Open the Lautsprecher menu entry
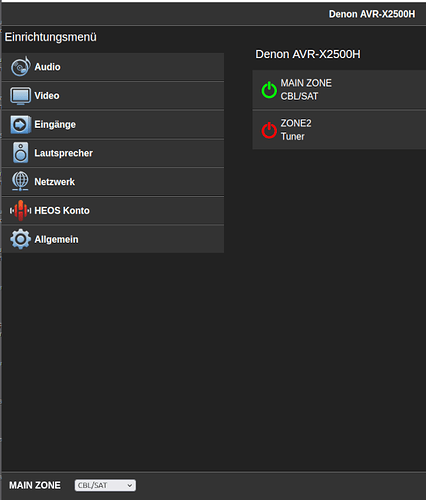Screen dimensions: 426x500 tap(113, 153)
